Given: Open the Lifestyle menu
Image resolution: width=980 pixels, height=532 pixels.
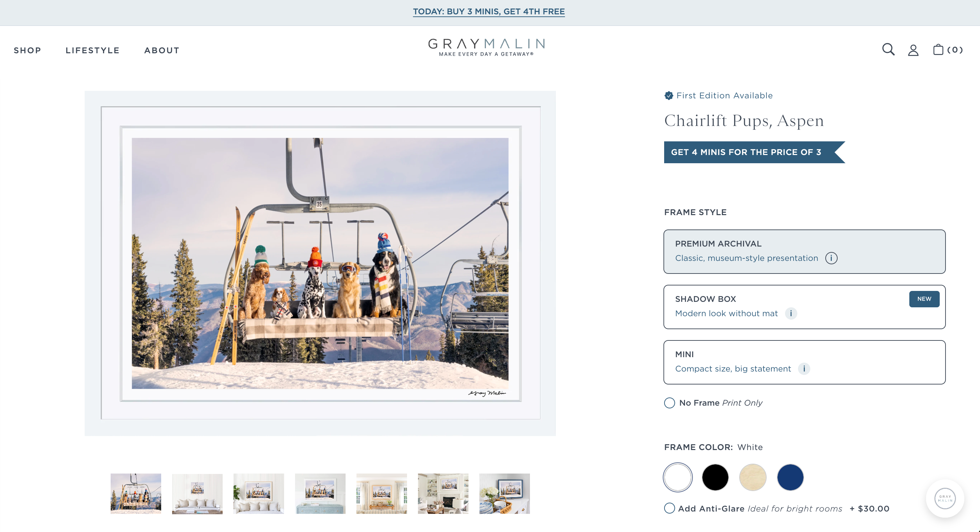Looking at the screenshot, I should click(93, 50).
